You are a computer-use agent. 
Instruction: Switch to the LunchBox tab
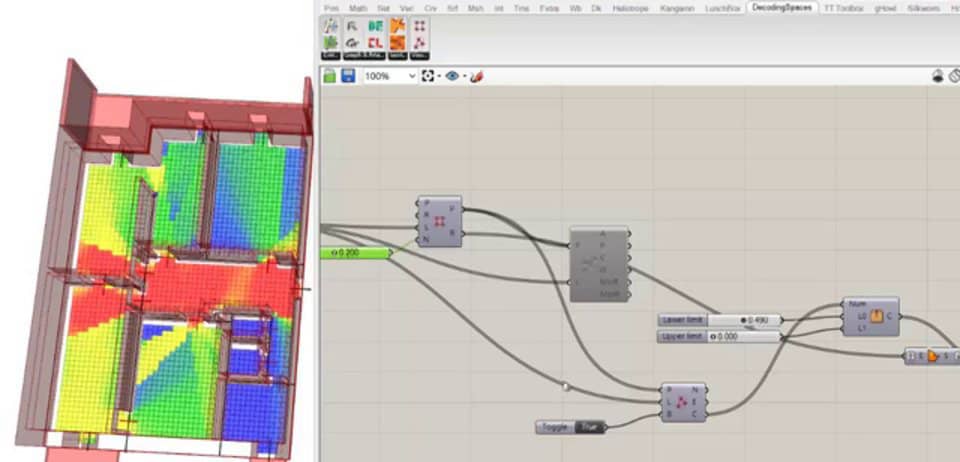[x=722, y=9]
